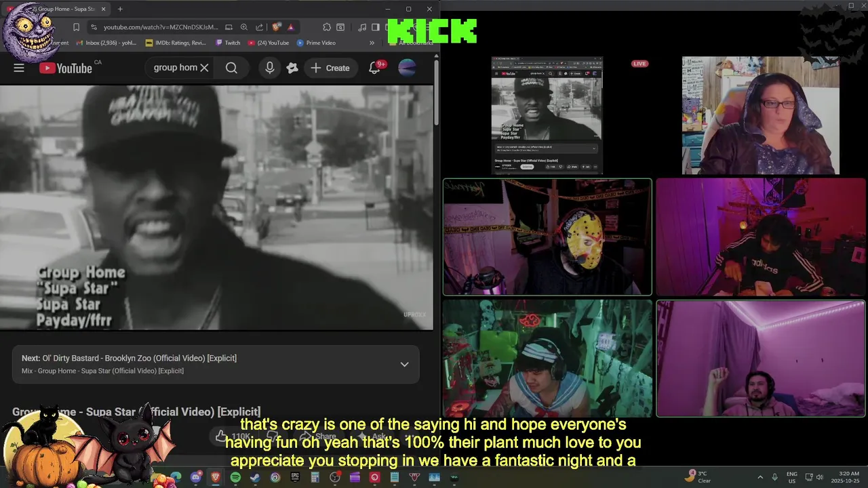This screenshot has height=488, width=868.
Task: Open Brave browser from the taskbar
Action: tap(216, 477)
